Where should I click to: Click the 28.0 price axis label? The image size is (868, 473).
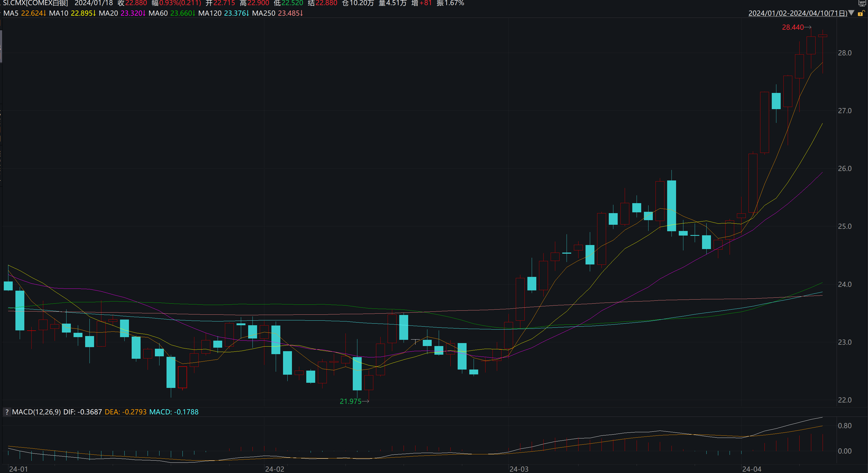click(x=844, y=53)
